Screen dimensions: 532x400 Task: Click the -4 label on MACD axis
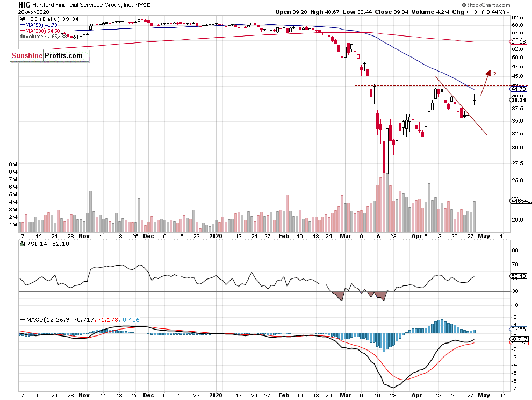[514, 365]
